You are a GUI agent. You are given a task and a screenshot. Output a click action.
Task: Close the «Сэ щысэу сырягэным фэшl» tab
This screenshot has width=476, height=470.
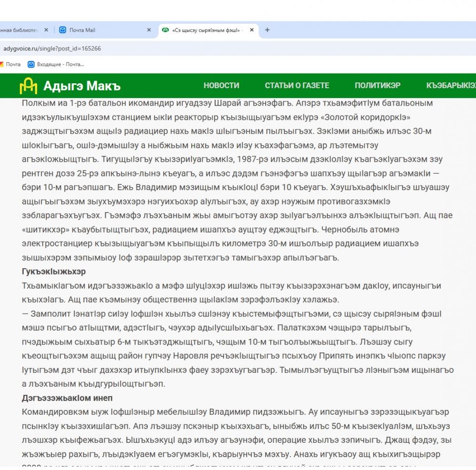point(252,30)
